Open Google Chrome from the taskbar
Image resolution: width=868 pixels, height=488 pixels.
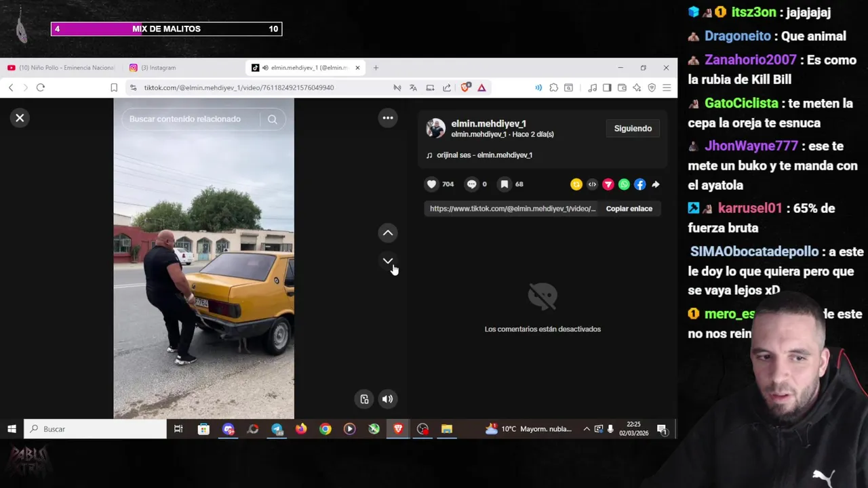[x=325, y=429]
